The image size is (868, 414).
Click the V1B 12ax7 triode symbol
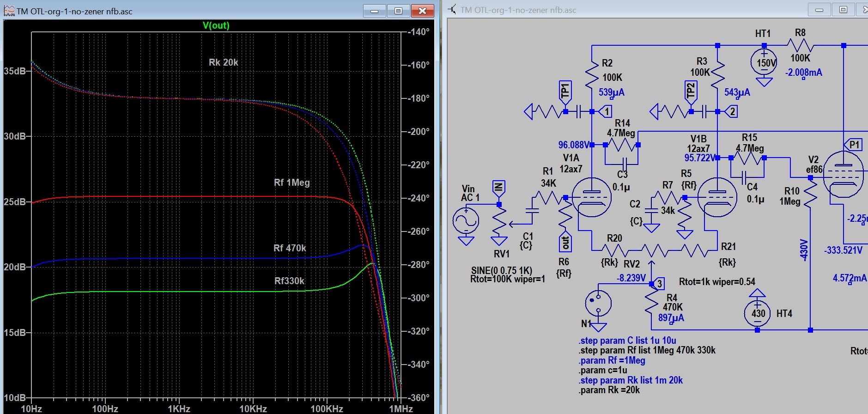(x=717, y=197)
